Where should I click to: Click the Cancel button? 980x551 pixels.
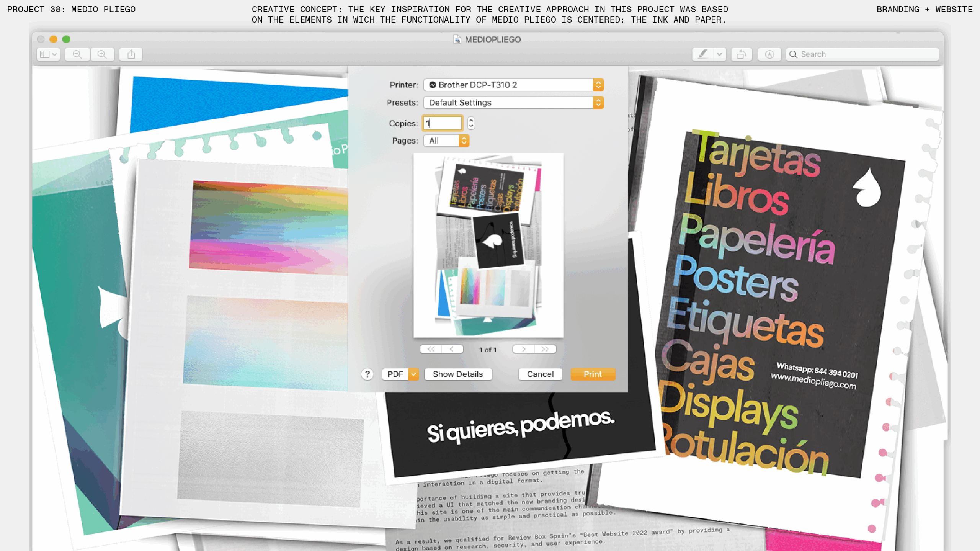[540, 374]
